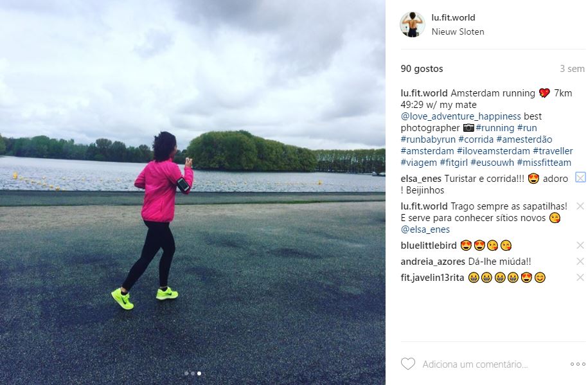This screenshot has height=385, width=588.
Task: Select the second carousel photo dot
Action: tap(193, 373)
